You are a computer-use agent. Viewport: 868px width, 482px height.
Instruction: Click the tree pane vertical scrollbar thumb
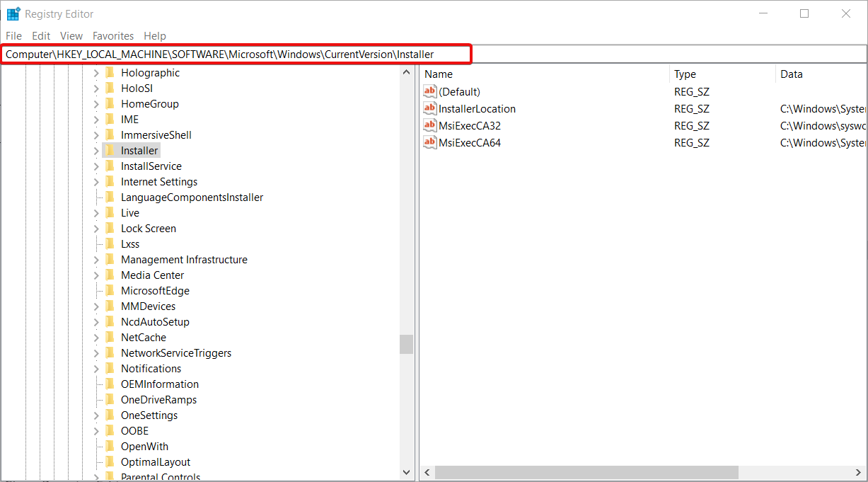click(x=406, y=344)
